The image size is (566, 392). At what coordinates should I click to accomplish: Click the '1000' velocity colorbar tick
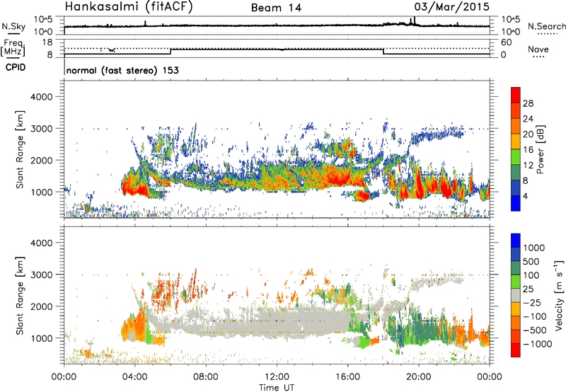pos(534,248)
